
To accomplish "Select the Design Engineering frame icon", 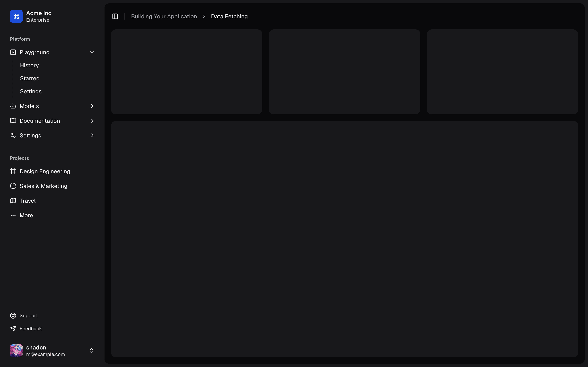I will point(13,171).
